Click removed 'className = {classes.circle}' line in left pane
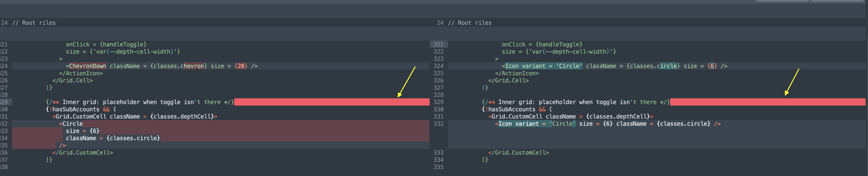This screenshot has width=868, height=176. point(113,138)
